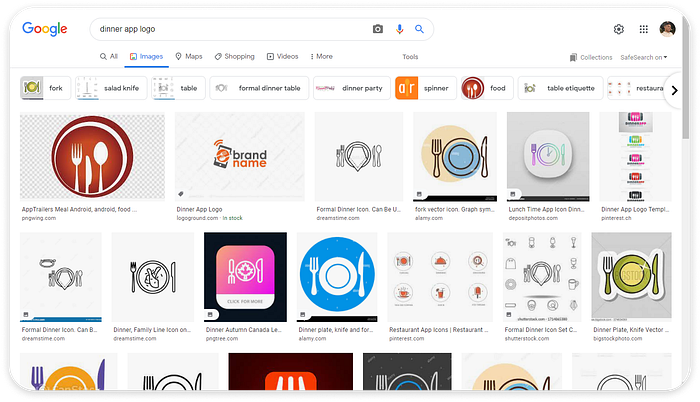Open the fork vector icon alamy image

click(x=455, y=156)
